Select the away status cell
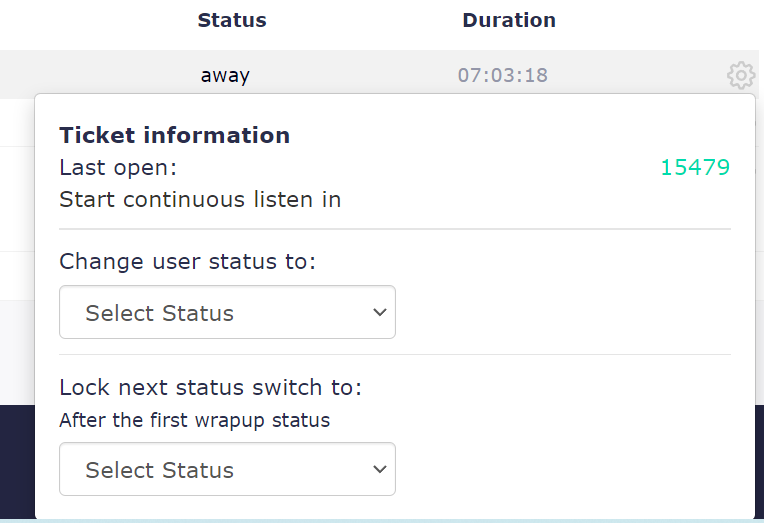The width and height of the screenshot is (764, 523). [x=225, y=75]
